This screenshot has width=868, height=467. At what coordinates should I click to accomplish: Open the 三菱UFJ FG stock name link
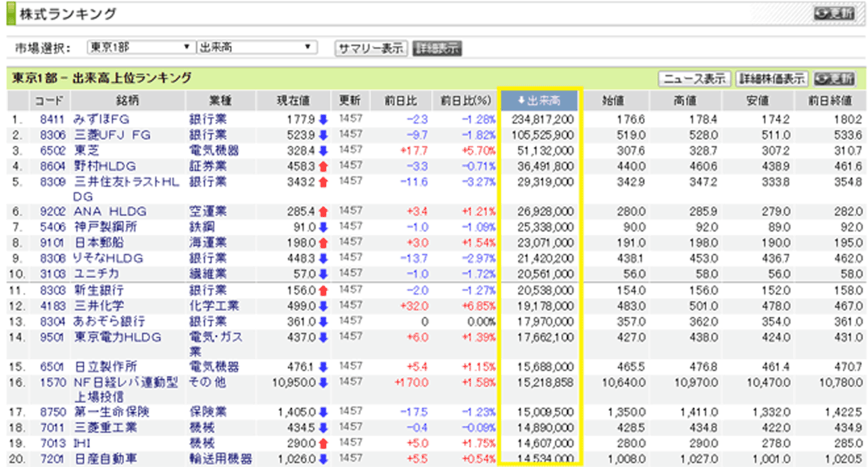pyautogui.click(x=112, y=135)
